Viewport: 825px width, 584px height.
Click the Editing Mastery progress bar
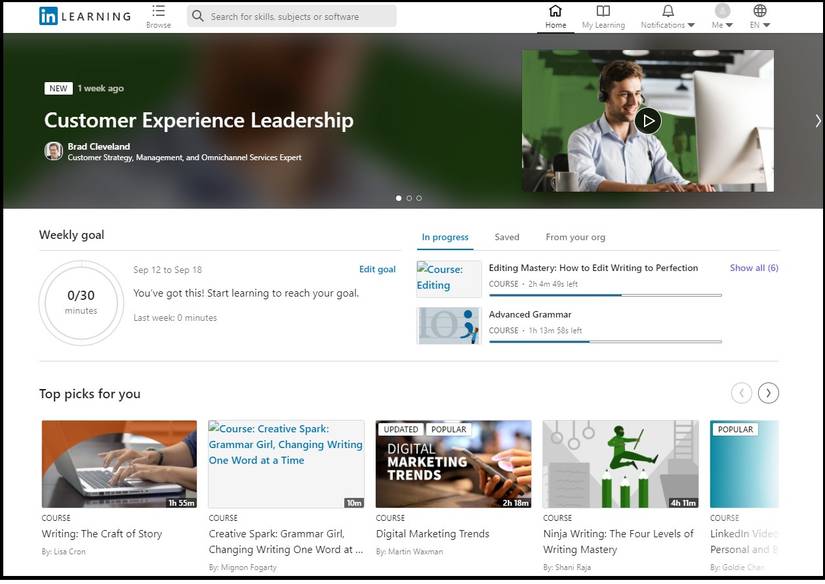click(x=605, y=296)
